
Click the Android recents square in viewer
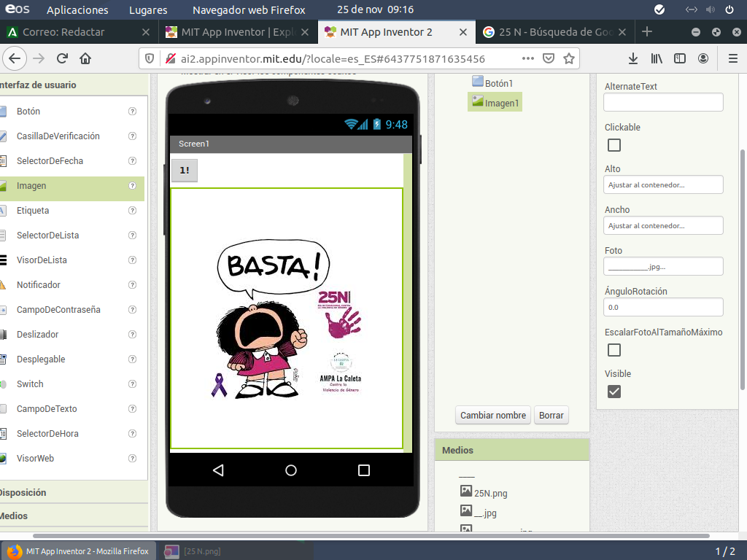pos(364,470)
